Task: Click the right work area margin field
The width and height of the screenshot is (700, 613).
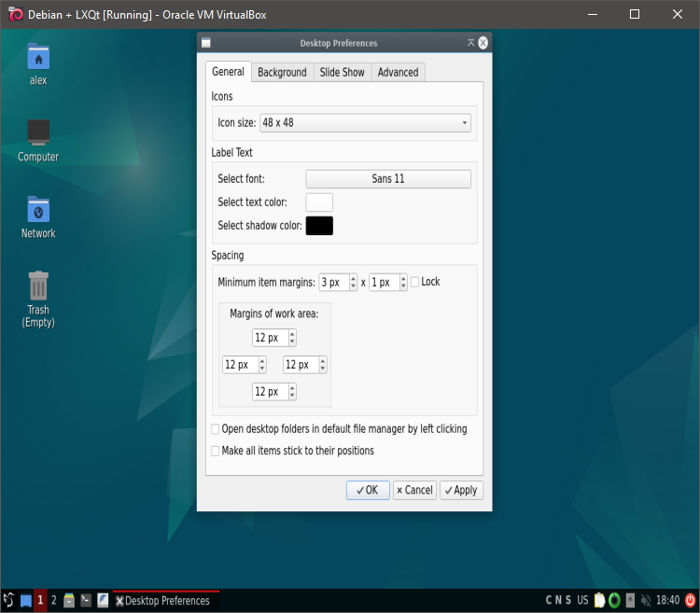Action: [x=301, y=365]
